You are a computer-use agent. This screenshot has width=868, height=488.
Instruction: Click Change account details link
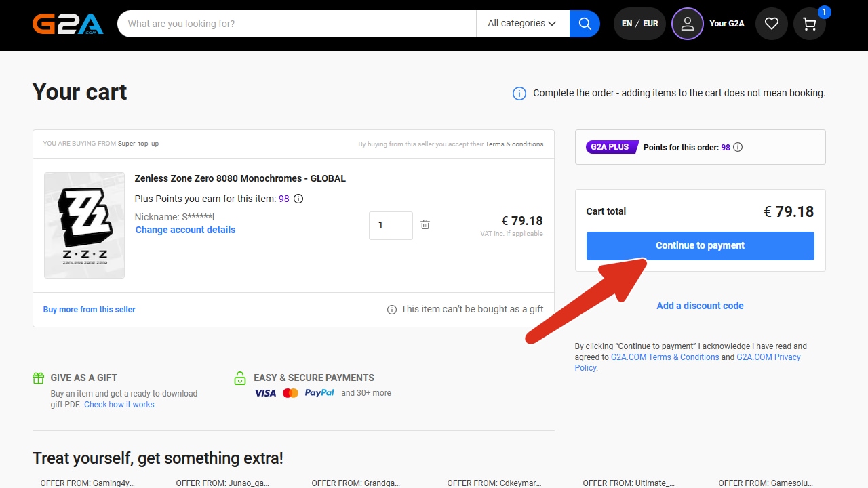[185, 230]
